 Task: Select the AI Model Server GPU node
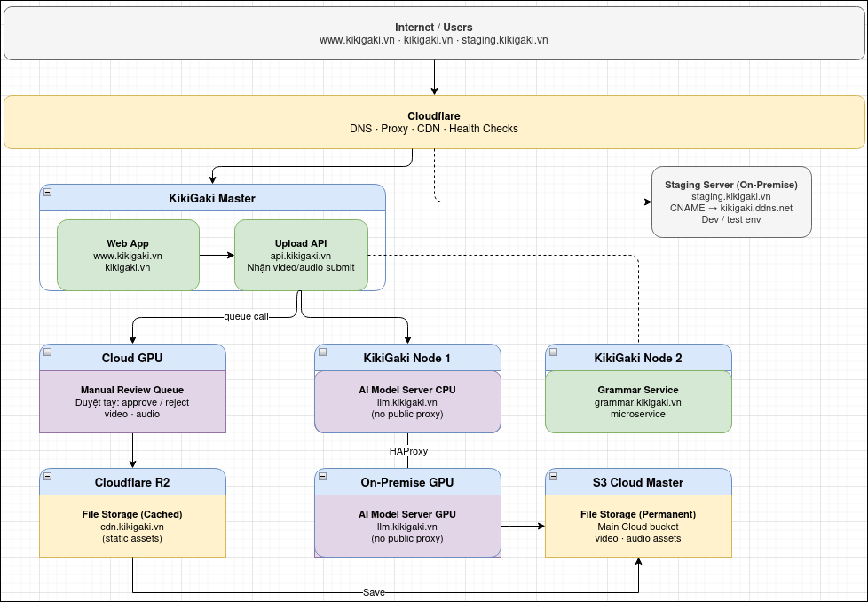click(x=407, y=527)
